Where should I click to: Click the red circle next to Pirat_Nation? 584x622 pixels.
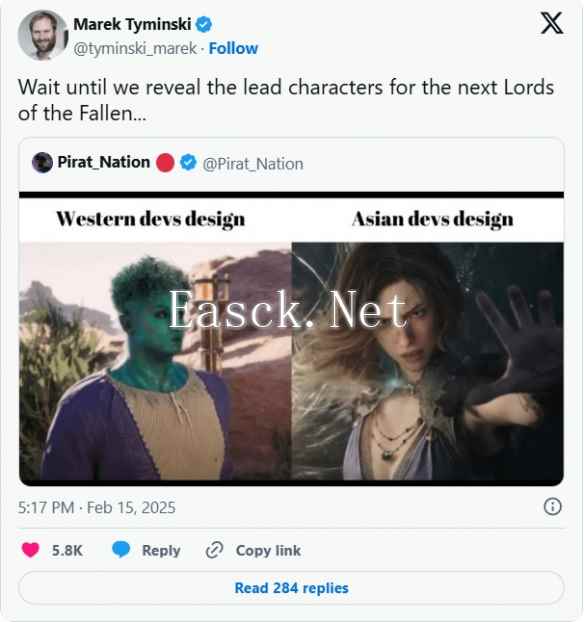pos(165,163)
